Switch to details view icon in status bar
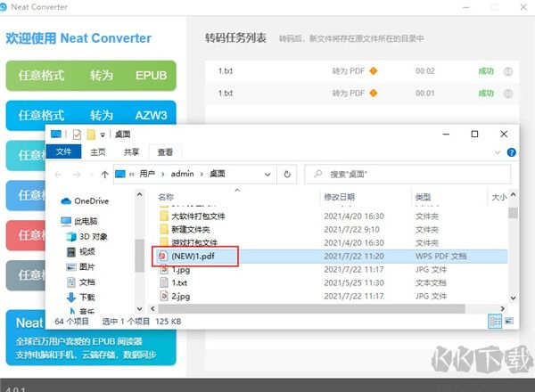The height and width of the screenshot is (392, 535). pos(495,321)
